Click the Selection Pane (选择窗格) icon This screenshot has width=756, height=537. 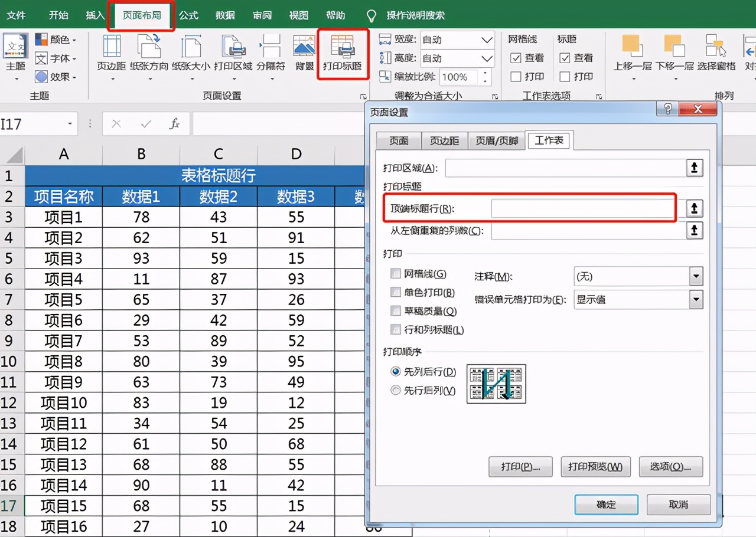(716, 46)
